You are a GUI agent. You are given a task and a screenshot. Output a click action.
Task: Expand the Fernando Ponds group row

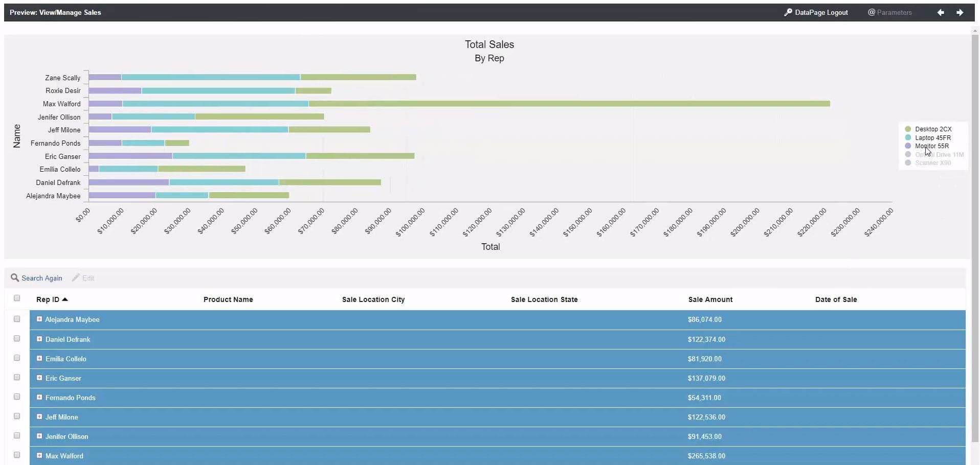tap(39, 397)
